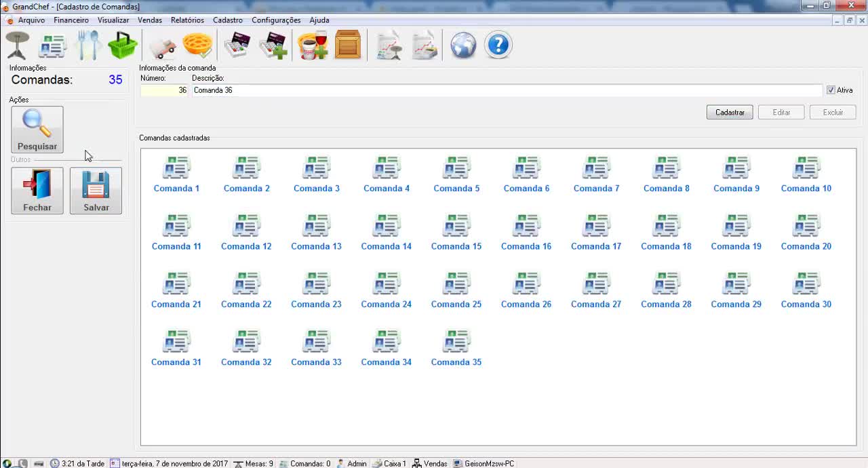The height and width of the screenshot is (468, 868).
Task: Click the Número input field
Action: tap(164, 90)
